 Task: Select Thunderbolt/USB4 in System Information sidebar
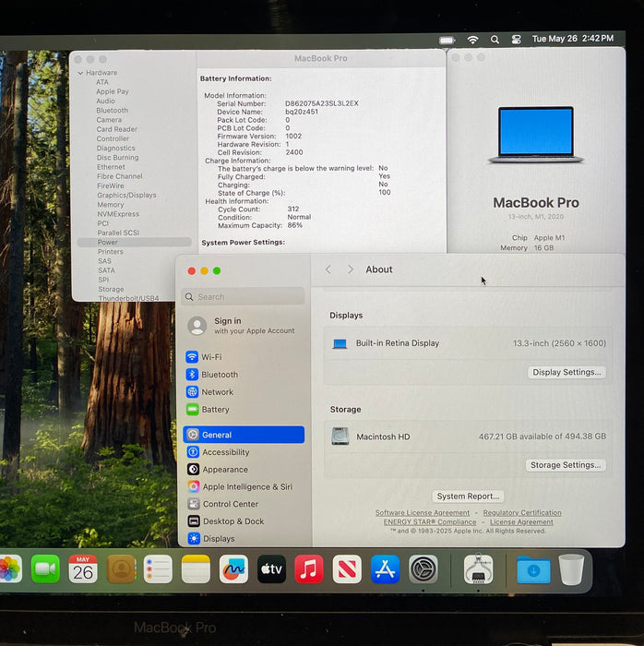(128, 298)
